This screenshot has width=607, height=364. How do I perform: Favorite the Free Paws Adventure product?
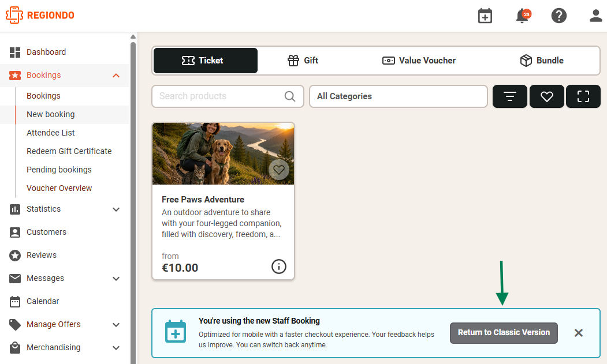[x=279, y=170]
